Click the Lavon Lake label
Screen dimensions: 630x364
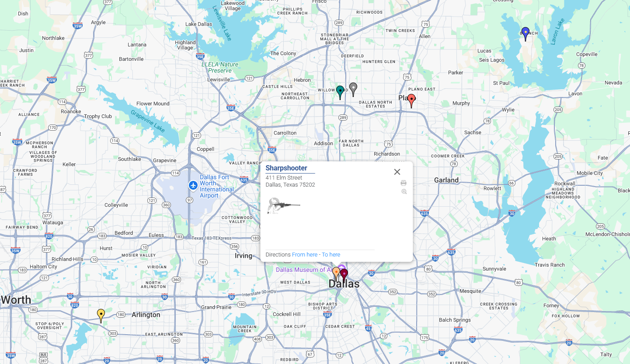coord(557,31)
